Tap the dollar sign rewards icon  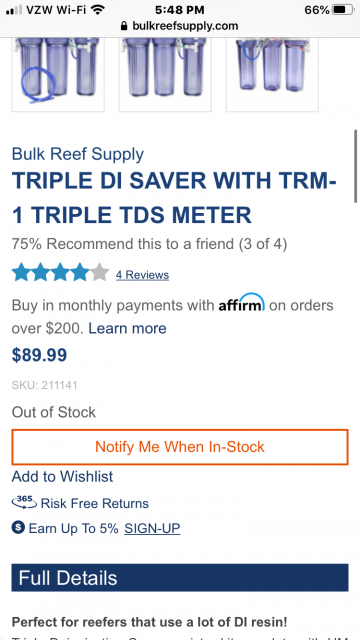(x=18, y=527)
